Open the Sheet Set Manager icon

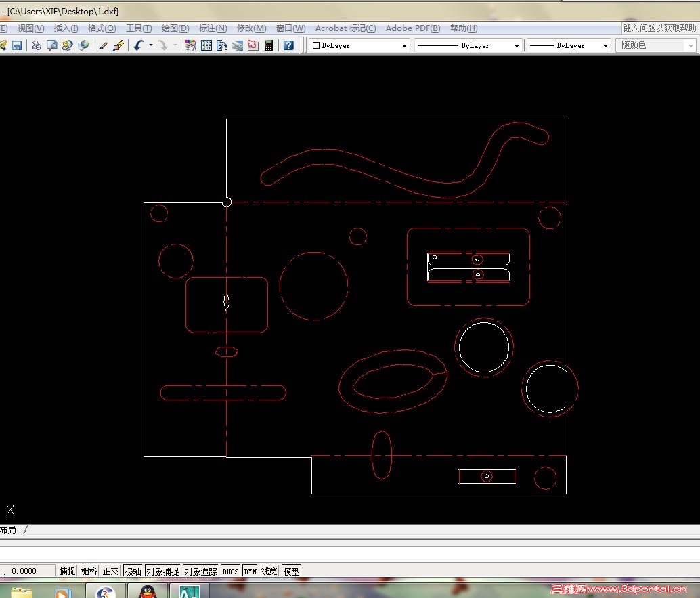click(x=238, y=45)
